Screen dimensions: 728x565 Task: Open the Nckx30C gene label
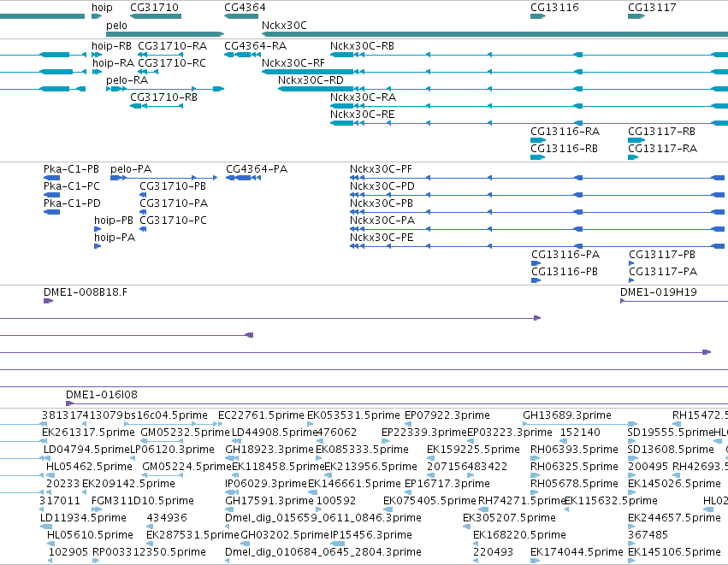(284, 26)
